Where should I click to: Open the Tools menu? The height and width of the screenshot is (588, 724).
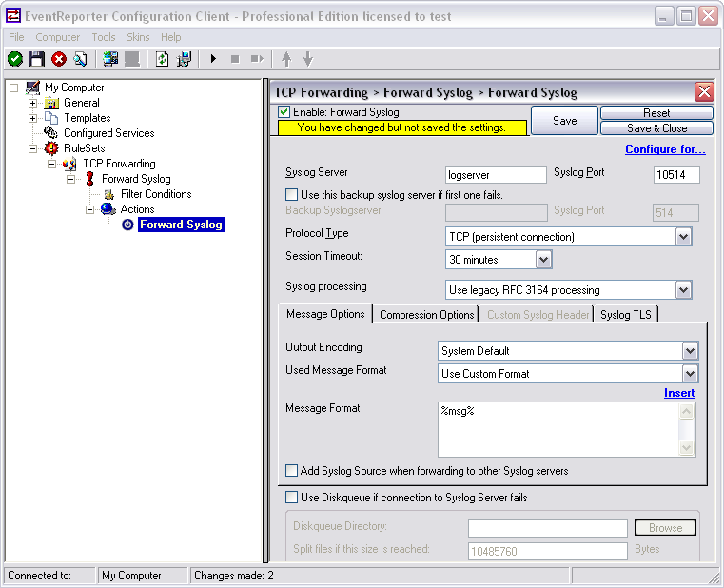point(104,37)
